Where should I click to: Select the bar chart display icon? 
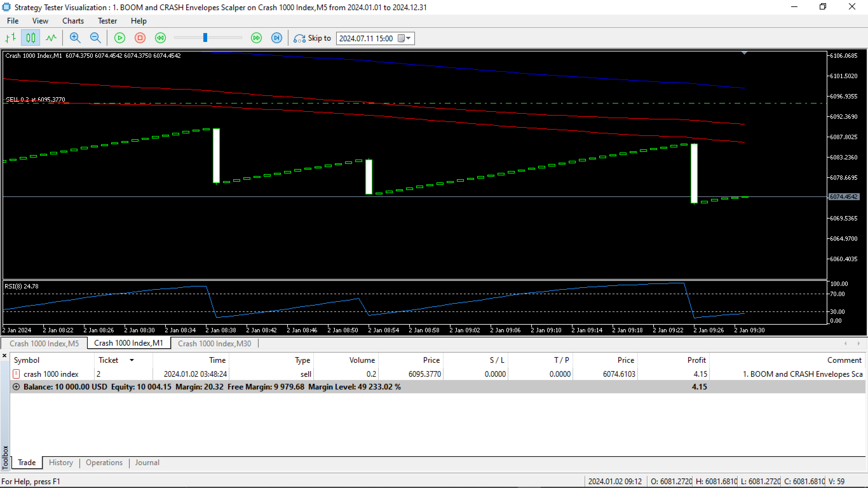[x=11, y=38]
